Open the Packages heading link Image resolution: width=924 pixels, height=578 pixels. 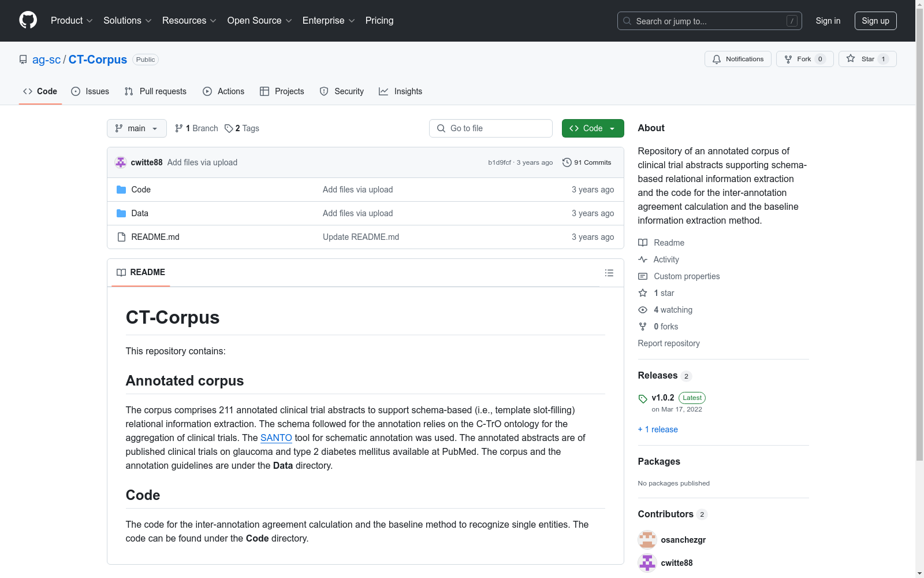coord(659,462)
